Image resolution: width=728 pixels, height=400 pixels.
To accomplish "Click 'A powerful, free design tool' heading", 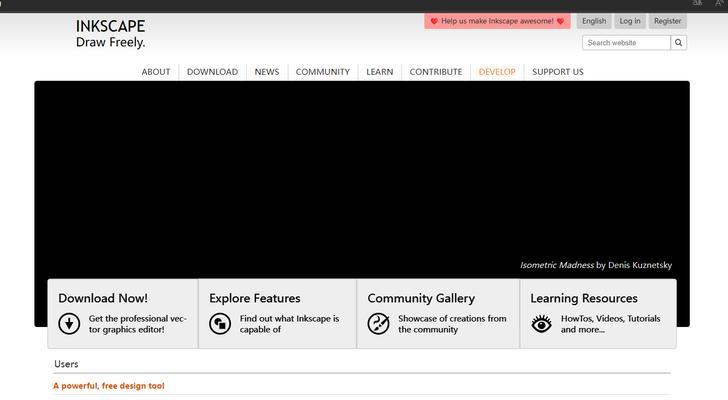I will pos(109,386).
